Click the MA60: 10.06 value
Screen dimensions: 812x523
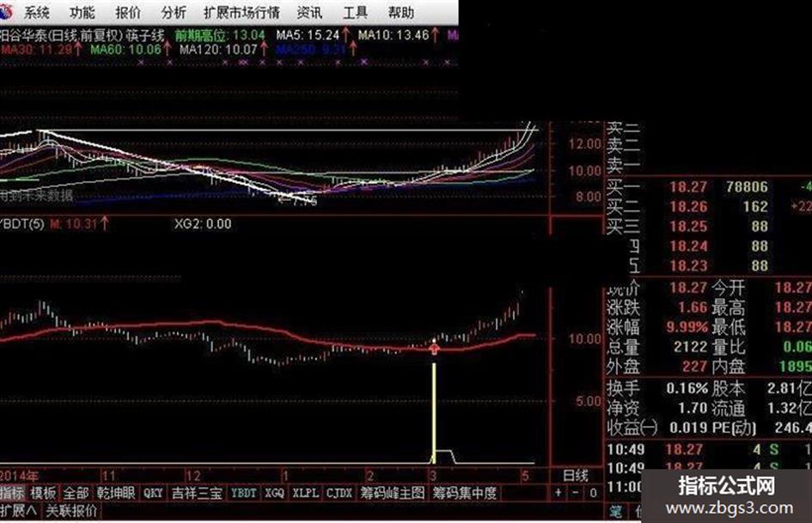(x=125, y=50)
